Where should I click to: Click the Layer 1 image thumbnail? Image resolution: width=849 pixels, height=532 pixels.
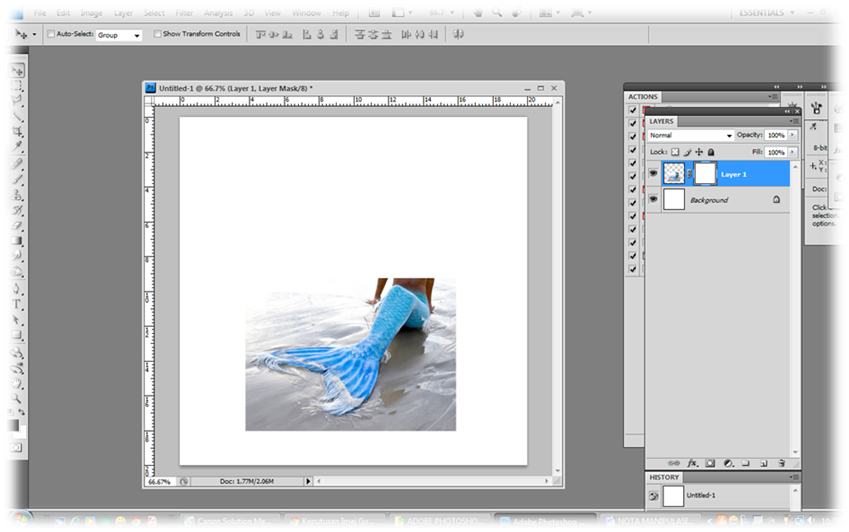(674, 174)
